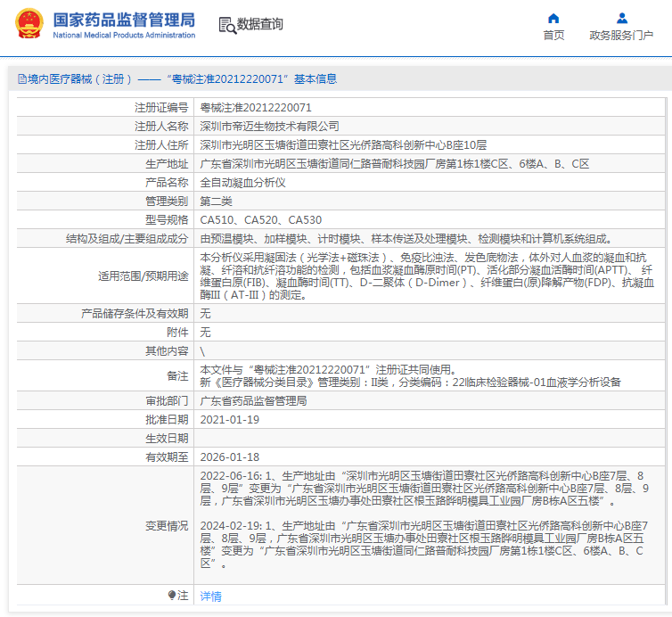The height and width of the screenshot is (617, 672).
Task: Click the 产品储存条件及有效期 label
Action: pos(135,314)
